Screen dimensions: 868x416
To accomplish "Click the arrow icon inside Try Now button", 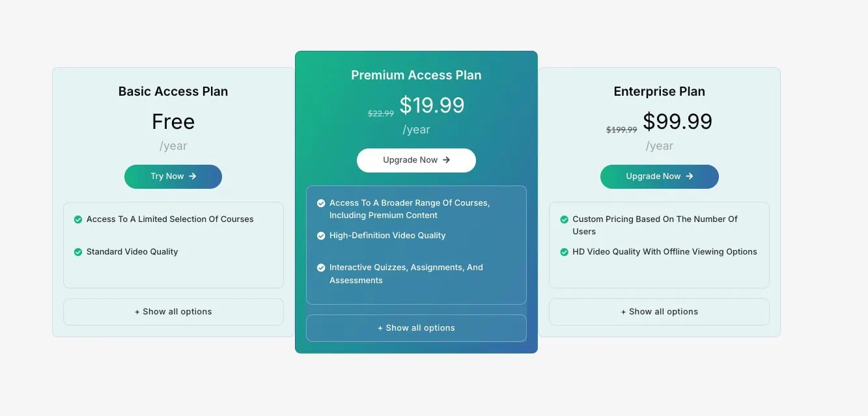I will pos(191,176).
